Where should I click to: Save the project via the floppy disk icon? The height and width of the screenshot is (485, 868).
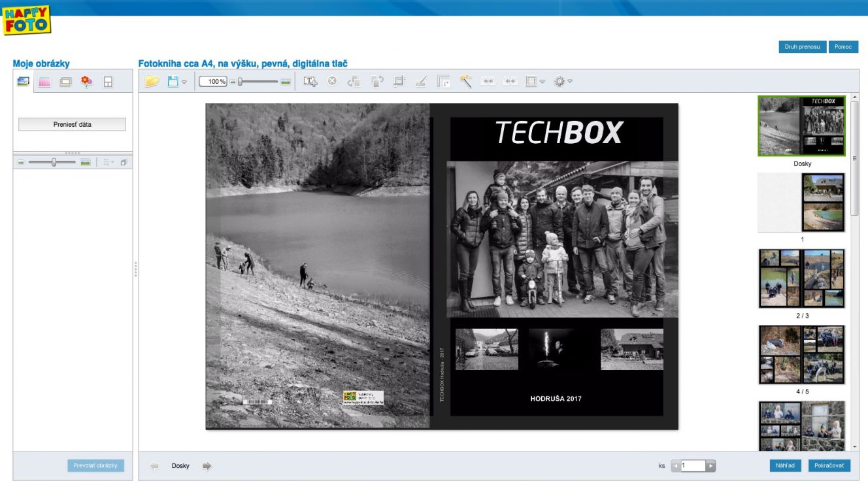point(173,82)
